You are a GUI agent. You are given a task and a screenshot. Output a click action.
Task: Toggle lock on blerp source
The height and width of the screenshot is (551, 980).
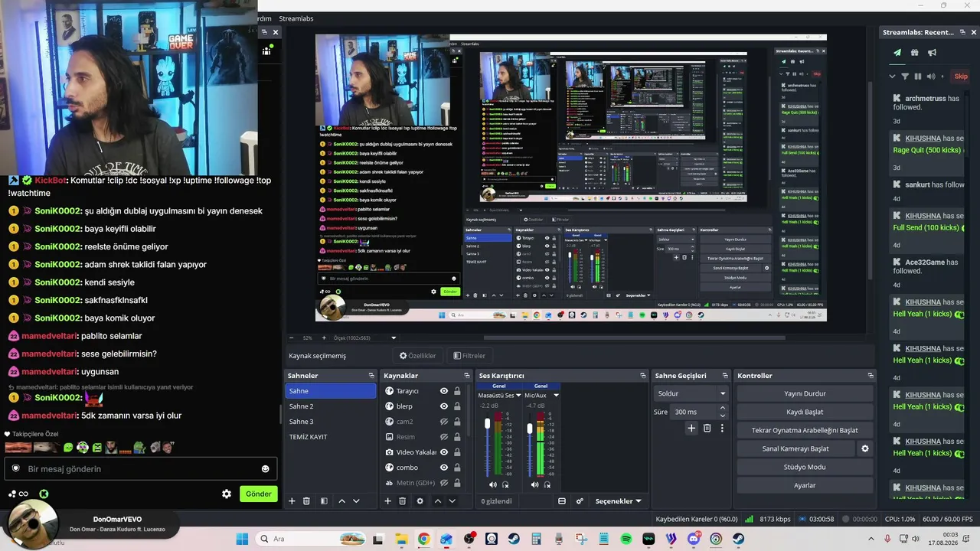click(457, 406)
